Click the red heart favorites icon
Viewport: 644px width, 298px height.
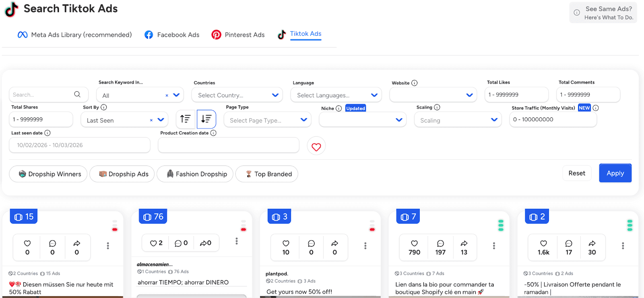(x=316, y=146)
